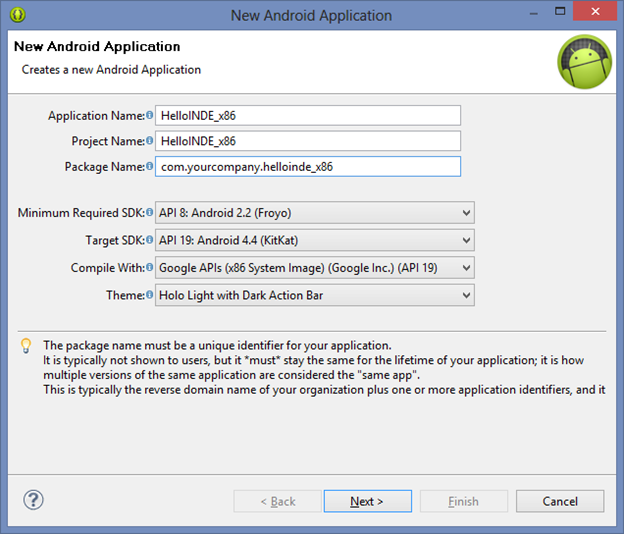
Task: Click into the Package Name field
Action: [308, 166]
